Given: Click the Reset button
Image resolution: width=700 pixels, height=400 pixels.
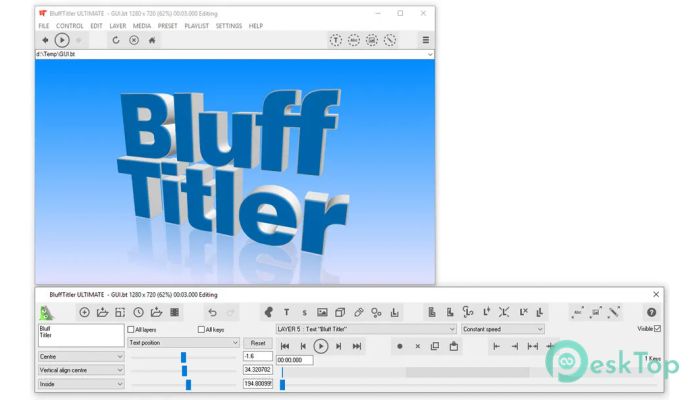Looking at the screenshot, I should 258,343.
